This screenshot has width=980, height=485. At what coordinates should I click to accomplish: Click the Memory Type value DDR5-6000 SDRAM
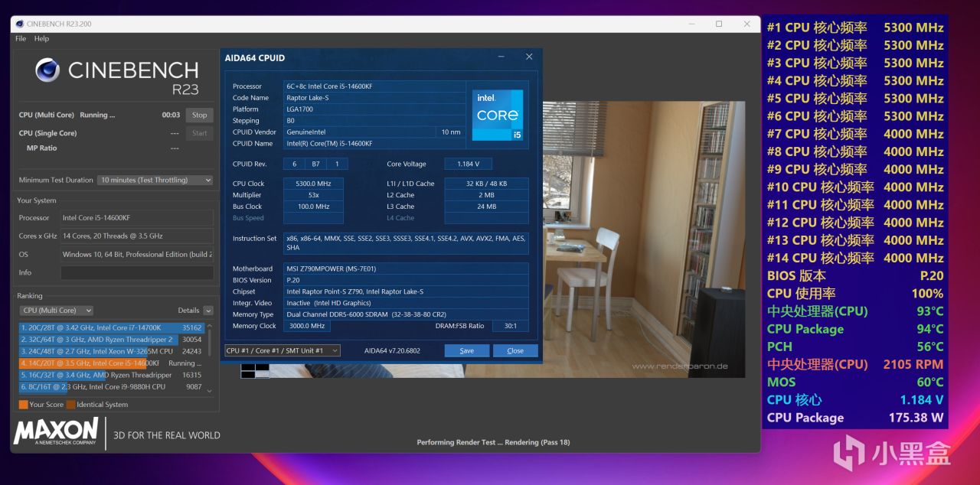[x=406, y=314]
